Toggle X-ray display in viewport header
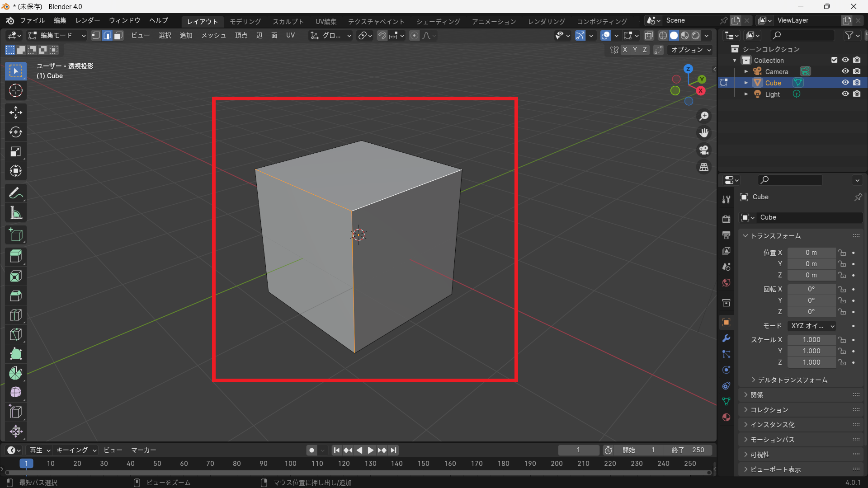Image resolution: width=868 pixels, height=488 pixels. 649,36
